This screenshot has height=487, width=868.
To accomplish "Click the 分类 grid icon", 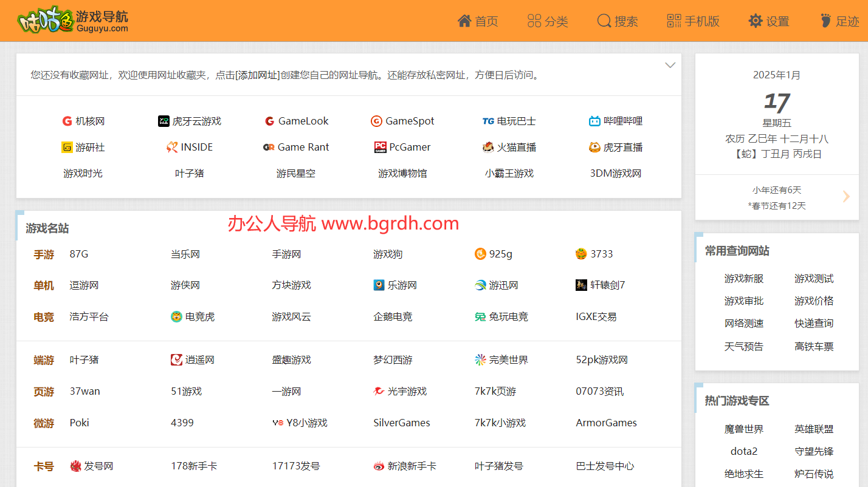I will (534, 21).
